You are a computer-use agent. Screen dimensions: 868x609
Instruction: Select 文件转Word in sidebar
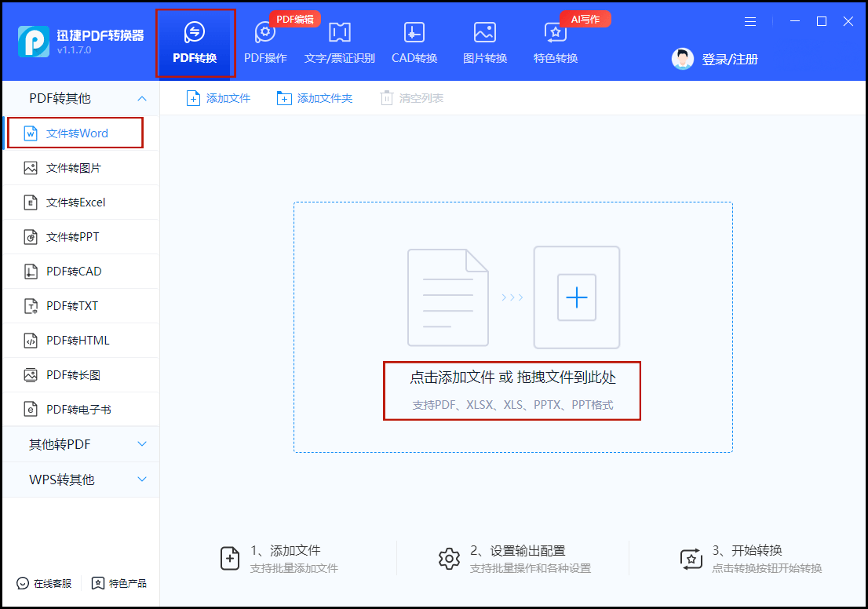(81, 133)
